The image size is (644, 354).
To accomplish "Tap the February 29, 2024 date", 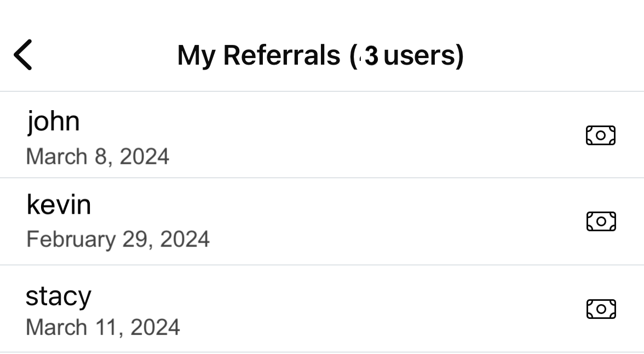I will (118, 239).
